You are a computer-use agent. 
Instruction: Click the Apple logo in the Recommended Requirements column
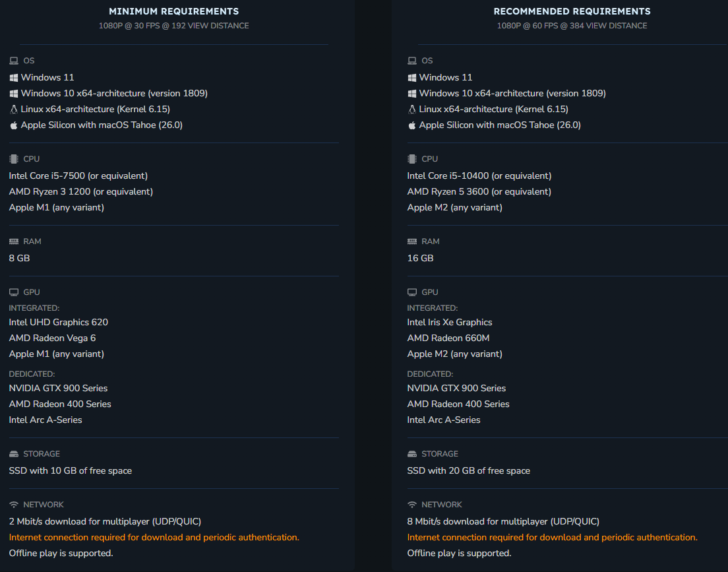click(x=412, y=125)
